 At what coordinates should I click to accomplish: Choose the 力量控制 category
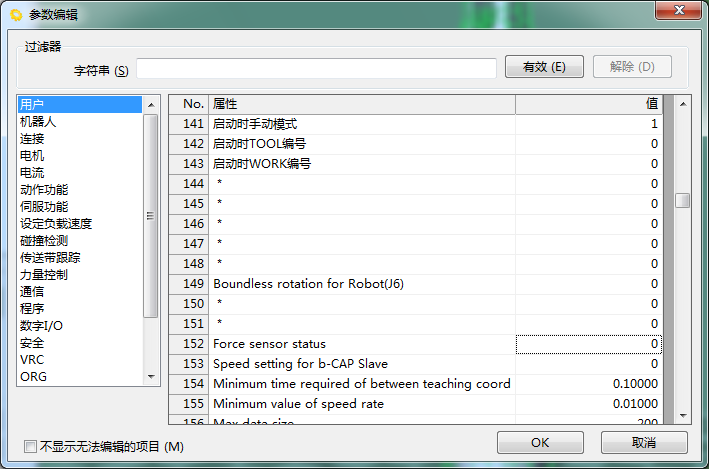pos(44,274)
